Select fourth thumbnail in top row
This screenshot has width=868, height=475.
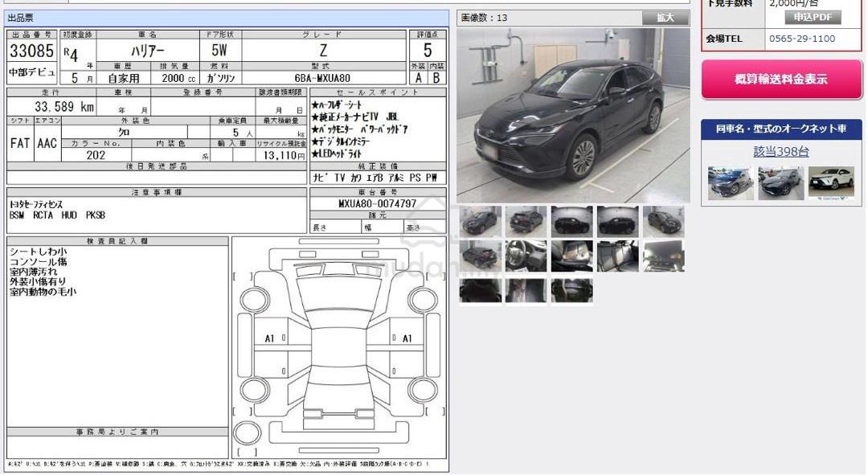pyautogui.click(x=618, y=222)
